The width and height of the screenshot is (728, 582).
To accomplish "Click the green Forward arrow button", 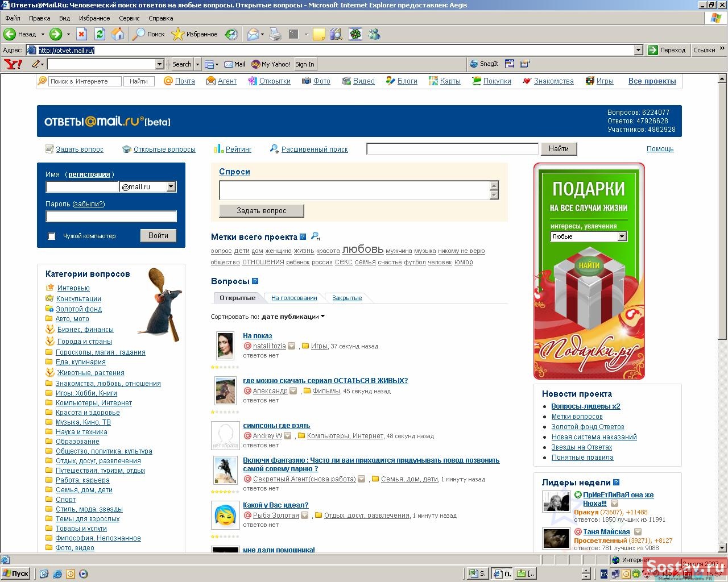I will tap(55, 34).
